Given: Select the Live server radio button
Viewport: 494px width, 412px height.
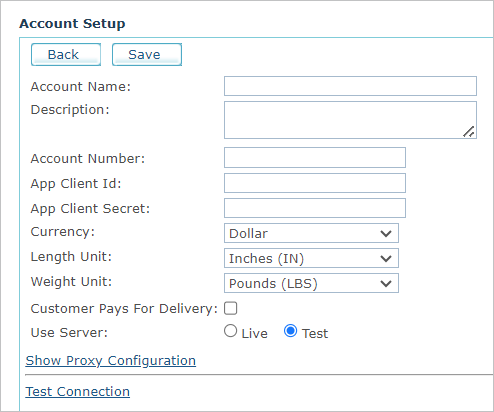Looking at the screenshot, I should 231,331.
